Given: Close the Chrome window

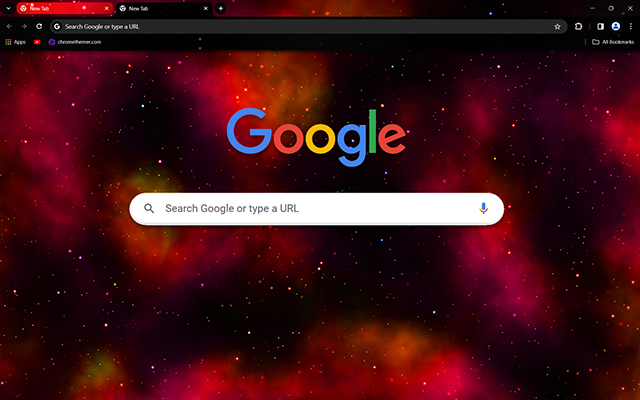Looking at the screenshot, I should (630, 8).
